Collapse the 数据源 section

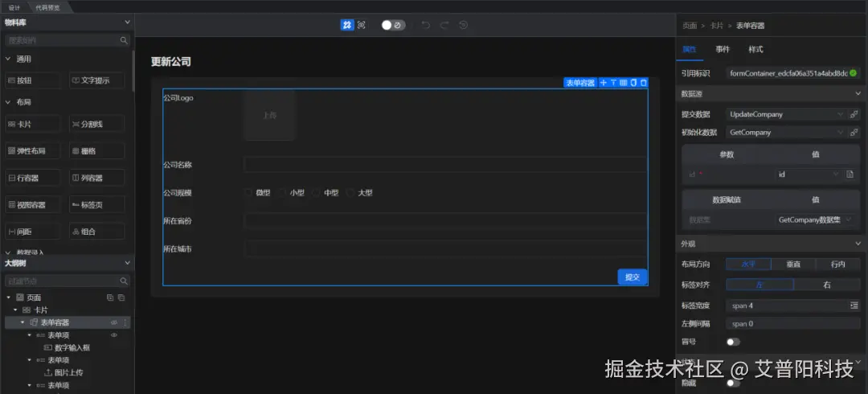(858, 93)
